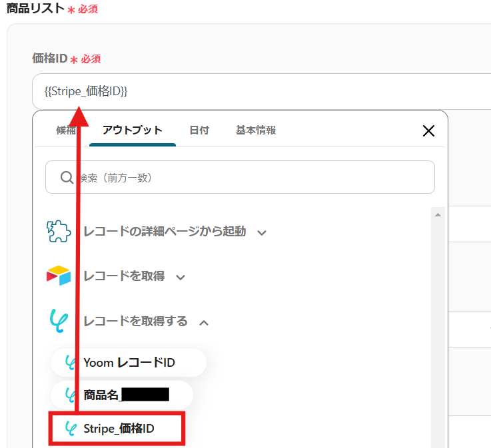The image size is (491, 448).
Task: Click the レコードを取得 label
Action: pyautogui.click(x=124, y=276)
